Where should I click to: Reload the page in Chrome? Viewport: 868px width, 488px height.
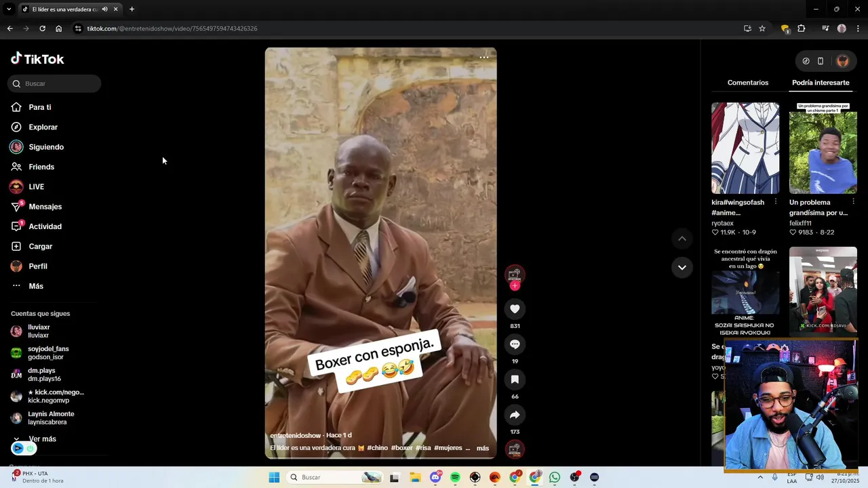coord(42,28)
